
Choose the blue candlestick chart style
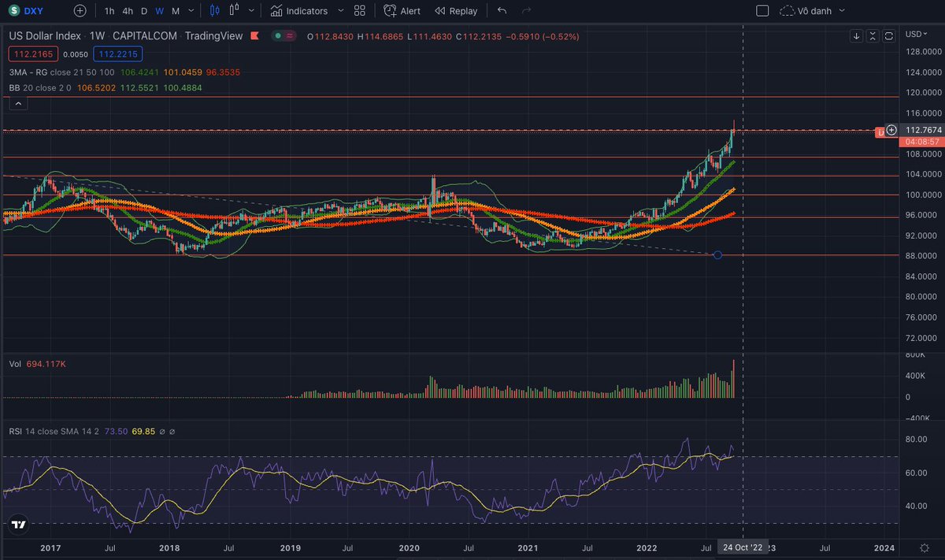[x=216, y=11]
